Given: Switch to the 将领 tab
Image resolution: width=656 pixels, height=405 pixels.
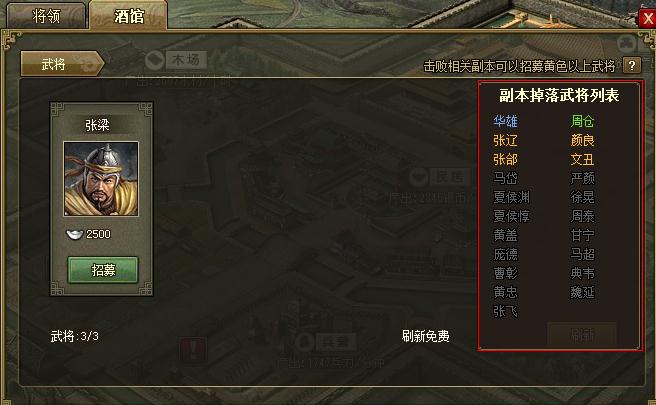Looking at the screenshot, I should (x=46, y=16).
